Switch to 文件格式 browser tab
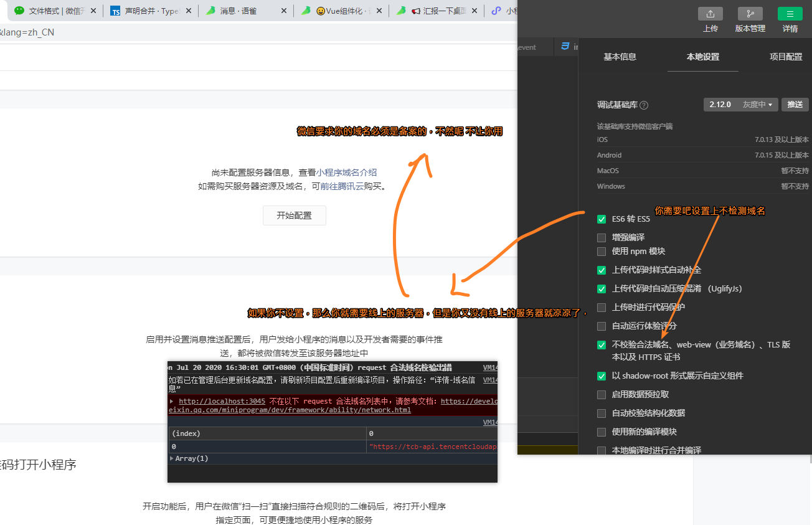The height and width of the screenshot is (525, 812). tap(55, 11)
